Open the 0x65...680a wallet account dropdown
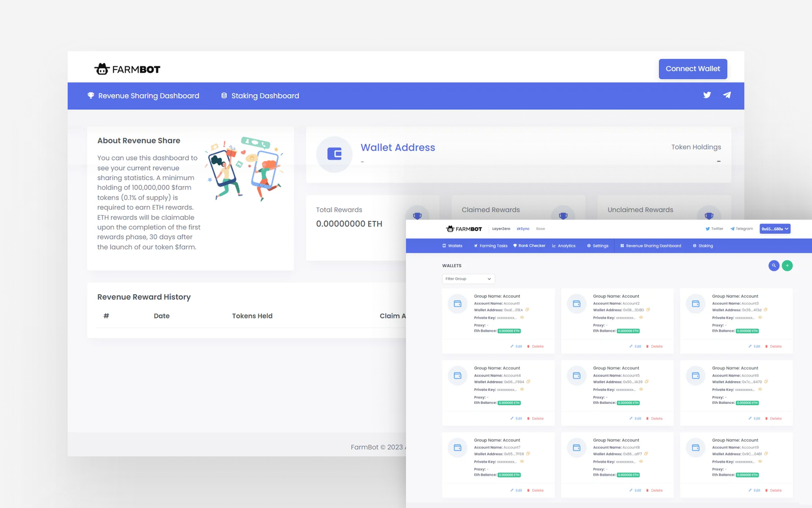The image size is (812, 508). (774, 229)
